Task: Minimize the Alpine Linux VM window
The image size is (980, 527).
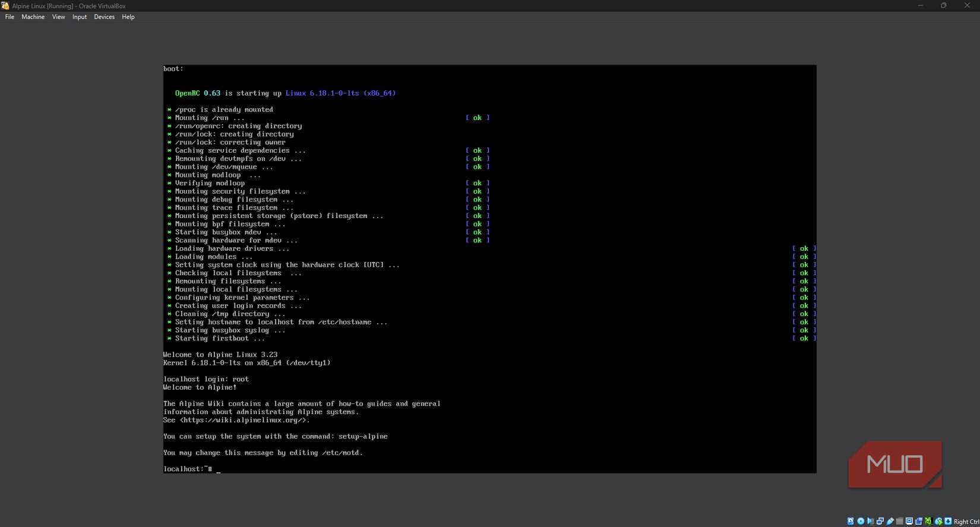Action: click(921, 5)
